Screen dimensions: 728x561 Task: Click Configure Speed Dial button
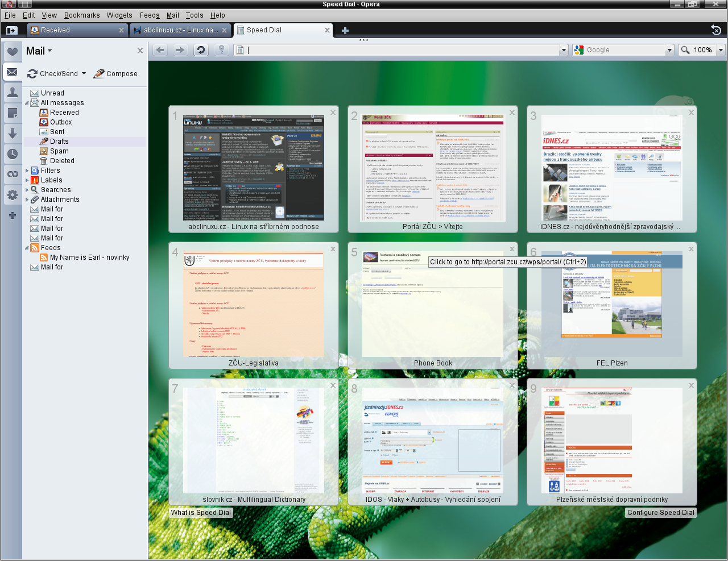click(x=661, y=513)
